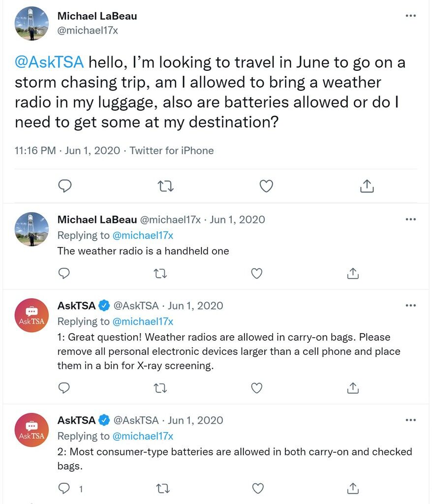
Task: Reply to the main storm chasing tweet
Action: (65, 186)
